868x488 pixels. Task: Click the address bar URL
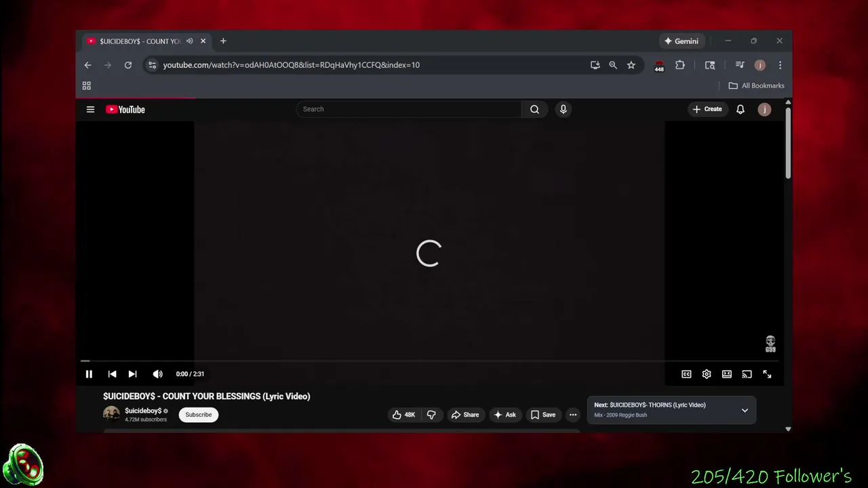click(x=292, y=65)
